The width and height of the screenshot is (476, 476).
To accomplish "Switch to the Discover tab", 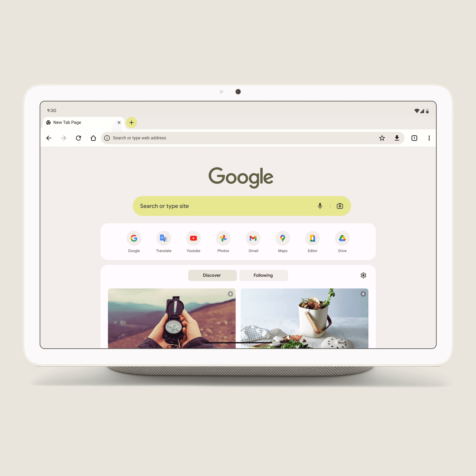I will point(212,275).
